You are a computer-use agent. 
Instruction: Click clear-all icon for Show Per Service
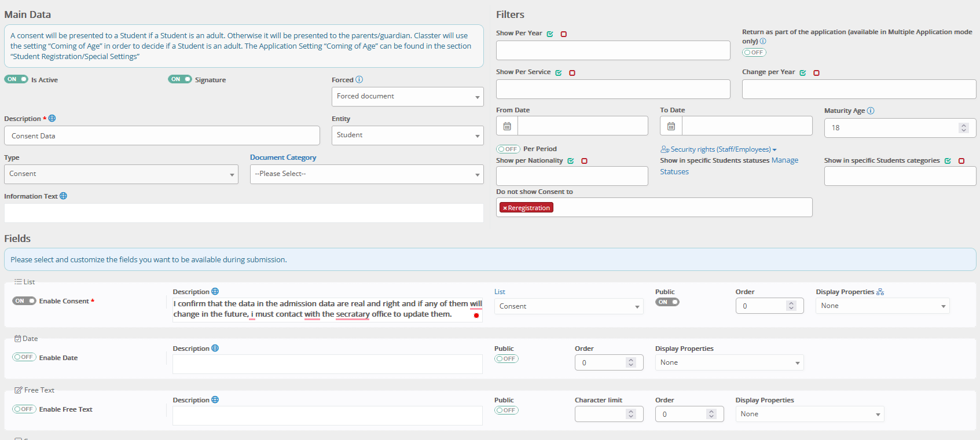click(572, 73)
